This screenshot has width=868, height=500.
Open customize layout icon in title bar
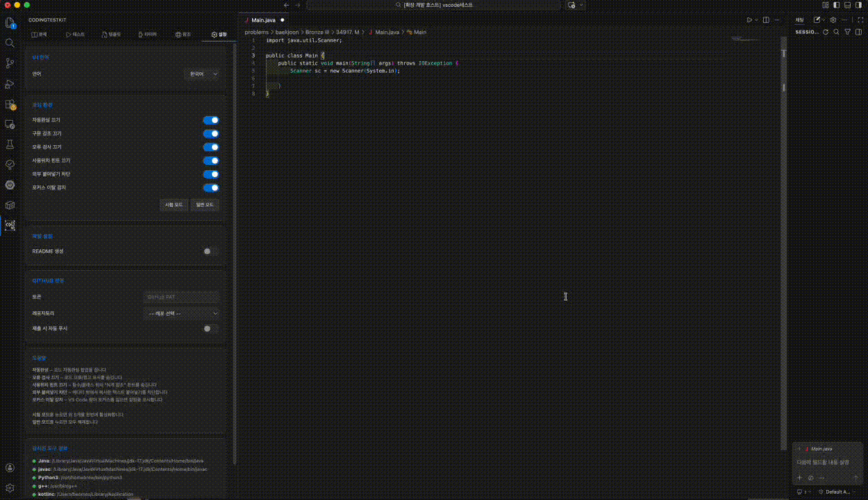coord(825,5)
